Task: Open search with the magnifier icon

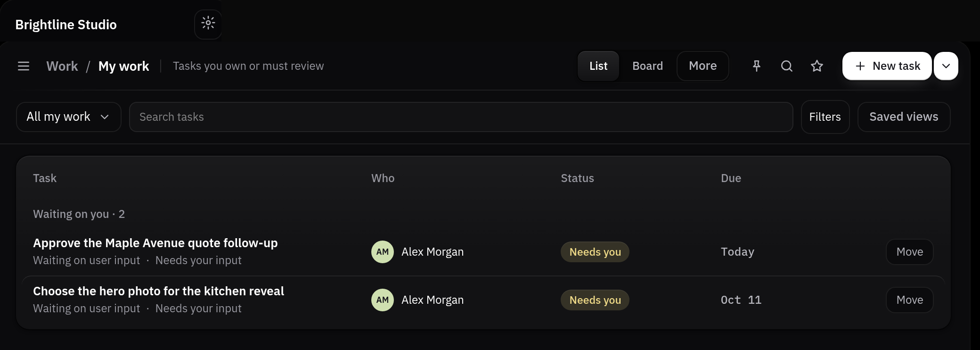Action: click(787, 66)
